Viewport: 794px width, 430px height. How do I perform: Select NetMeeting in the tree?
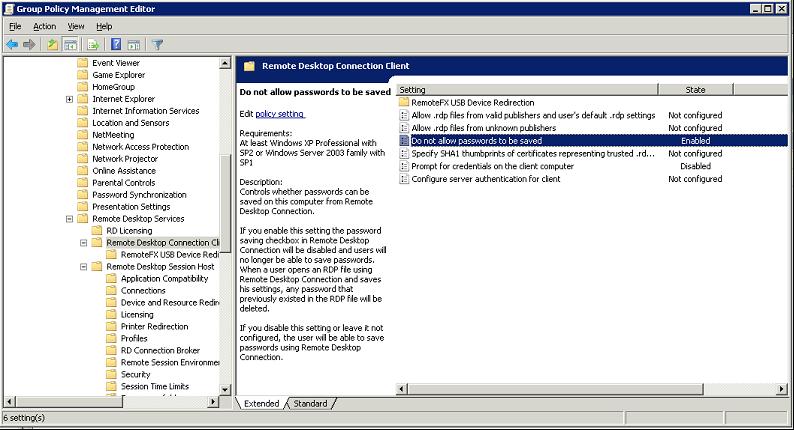point(113,135)
